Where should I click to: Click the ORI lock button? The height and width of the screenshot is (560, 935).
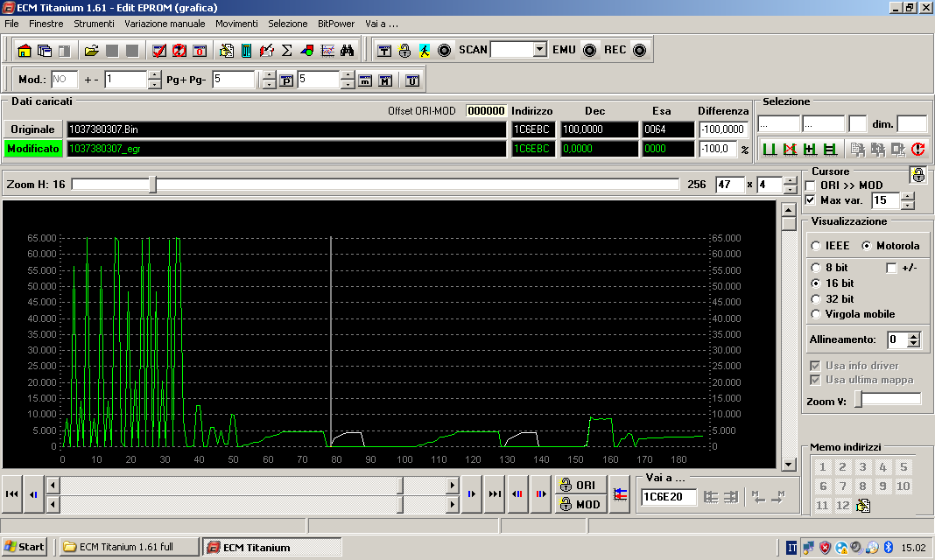580,485
